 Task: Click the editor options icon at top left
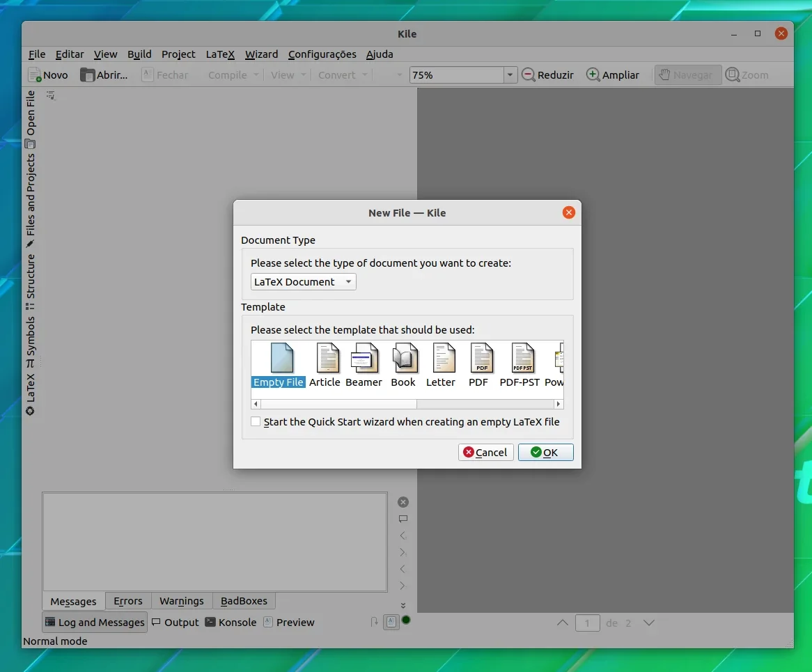[x=50, y=95]
